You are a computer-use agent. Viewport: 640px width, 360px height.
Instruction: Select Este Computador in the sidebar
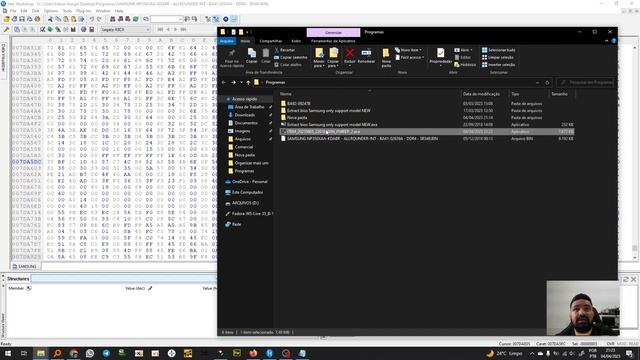click(x=247, y=192)
